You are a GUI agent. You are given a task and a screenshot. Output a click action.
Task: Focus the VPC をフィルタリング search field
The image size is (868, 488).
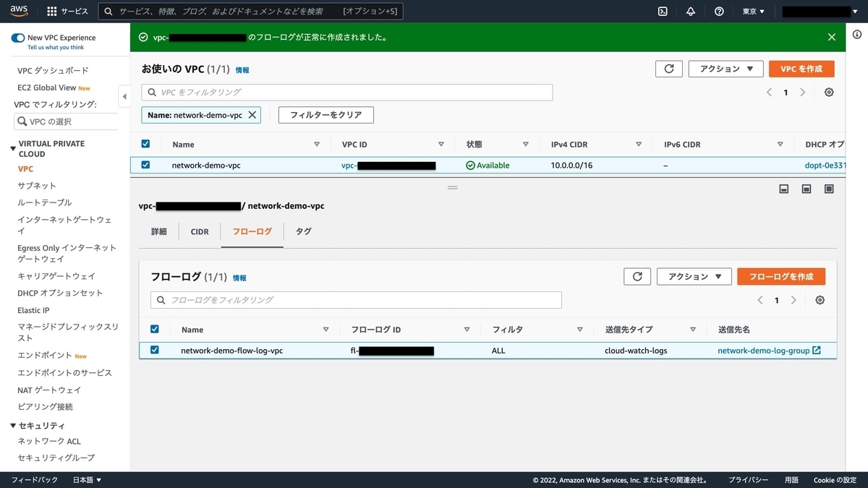pyautogui.click(x=347, y=93)
